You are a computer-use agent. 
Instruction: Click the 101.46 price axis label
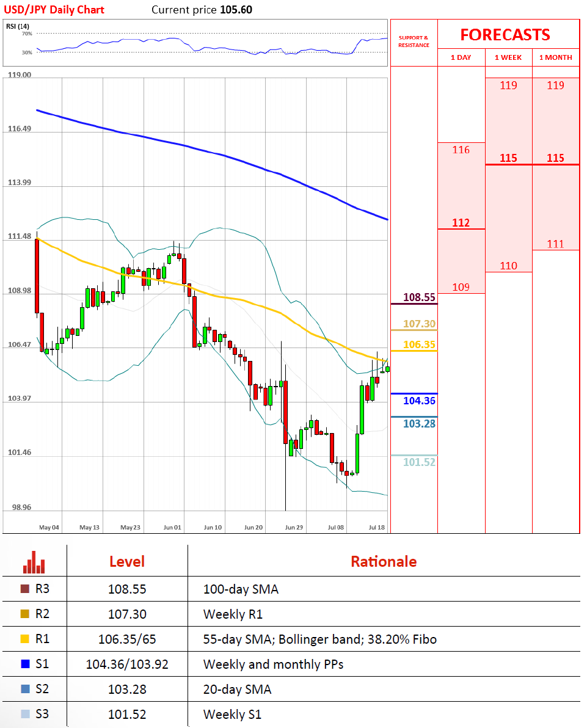pos(20,452)
